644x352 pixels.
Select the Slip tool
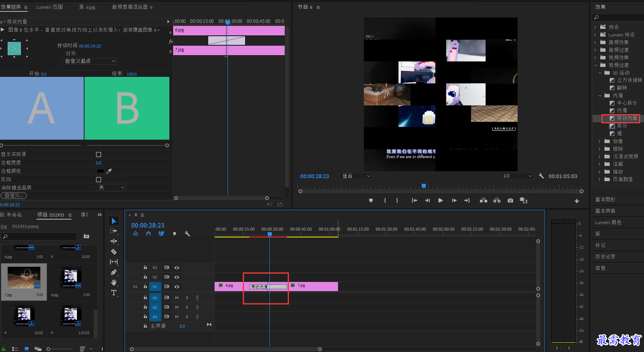coord(113,262)
